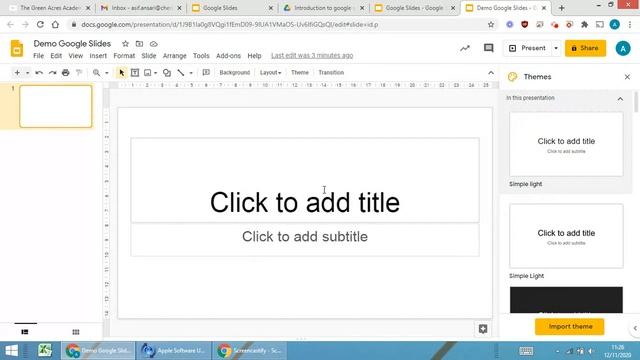Star the Demo Google Slides document
The height and width of the screenshot is (360, 640).
[125, 44]
